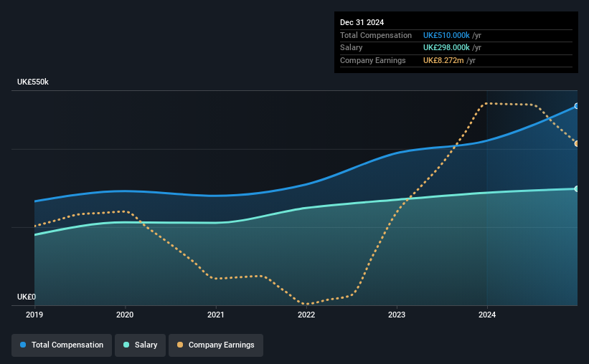The height and width of the screenshot is (364, 589).
Task: Click the orange dot in Company Earnings legend
Action: pyautogui.click(x=180, y=345)
